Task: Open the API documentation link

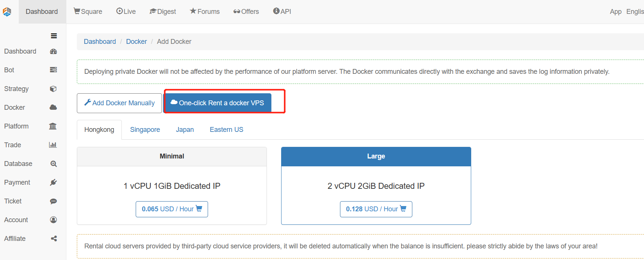Action: [x=282, y=12]
